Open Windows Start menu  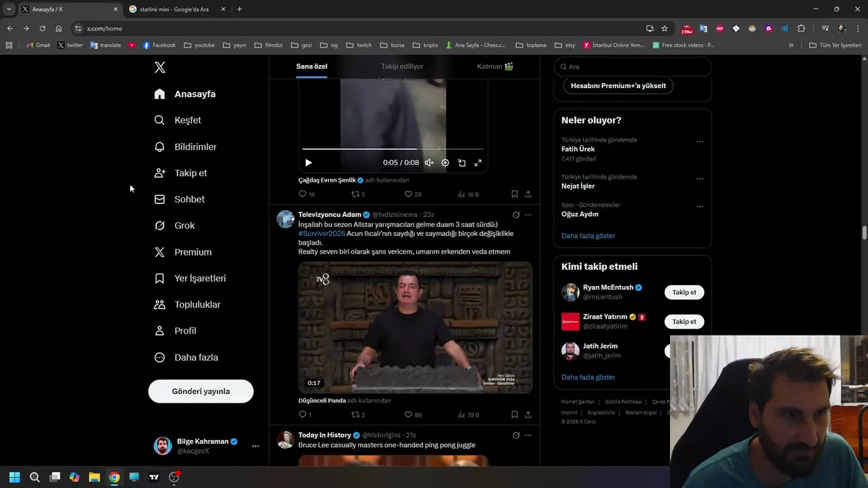point(15,477)
